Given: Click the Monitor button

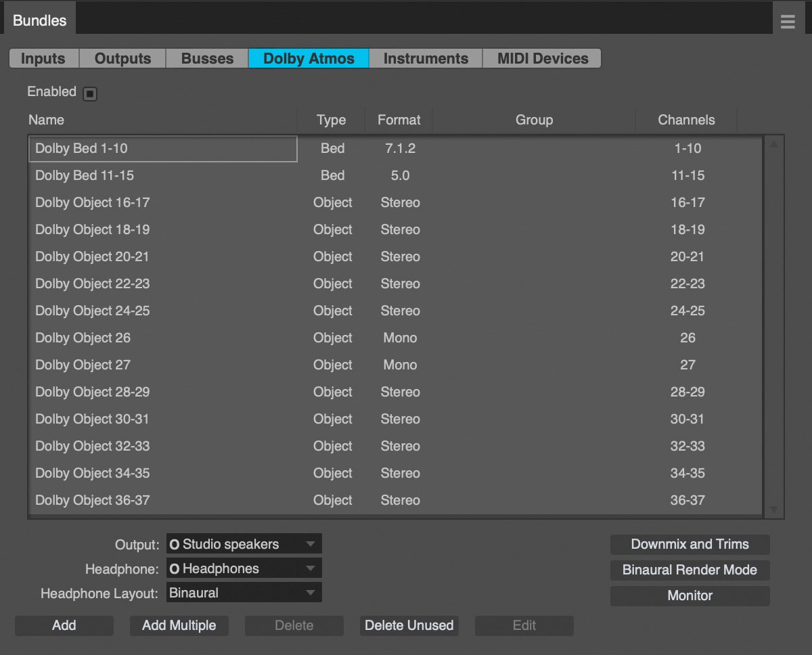Looking at the screenshot, I should coord(690,595).
